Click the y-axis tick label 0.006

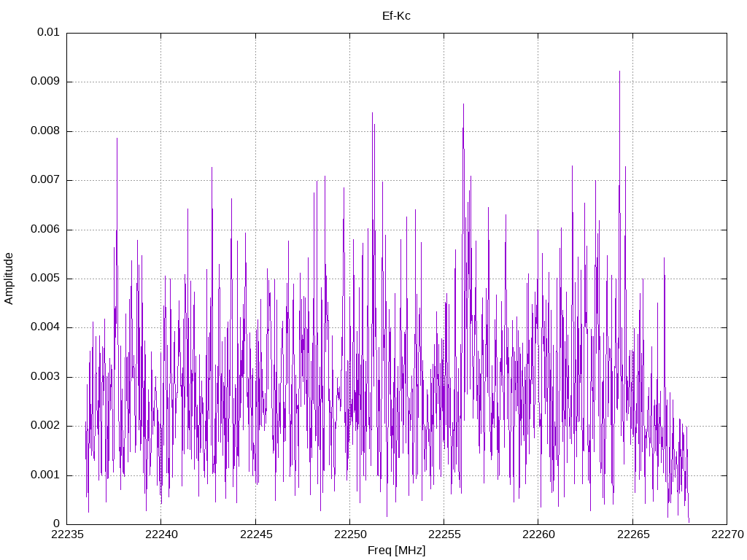(x=45, y=229)
